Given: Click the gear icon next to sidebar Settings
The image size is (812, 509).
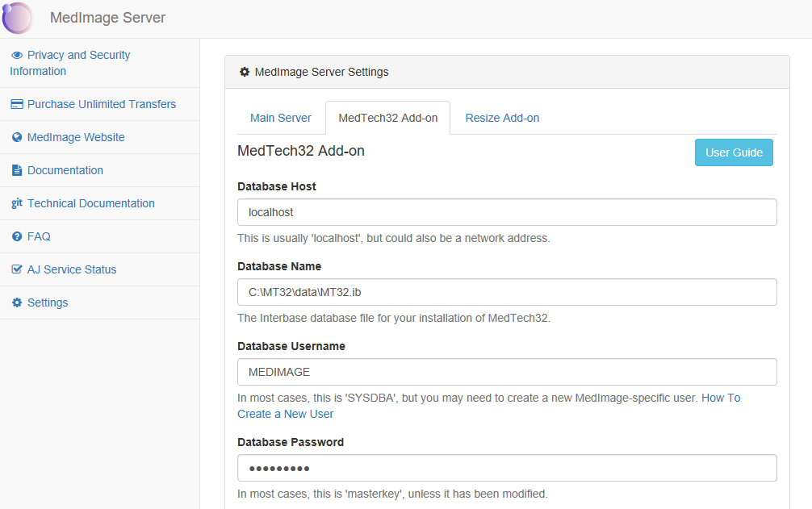Looking at the screenshot, I should (17, 302).
